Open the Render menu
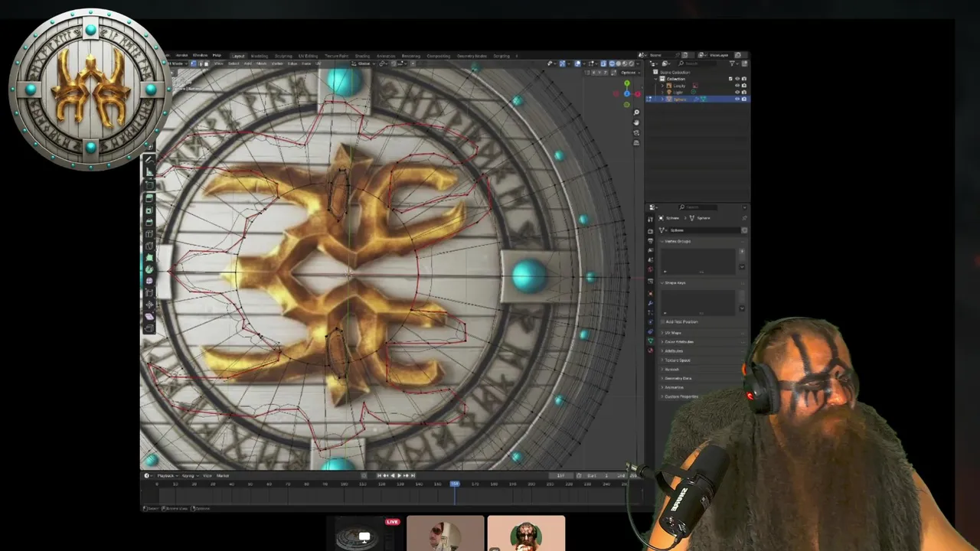The image size is (980, 551). click(182, 56)
